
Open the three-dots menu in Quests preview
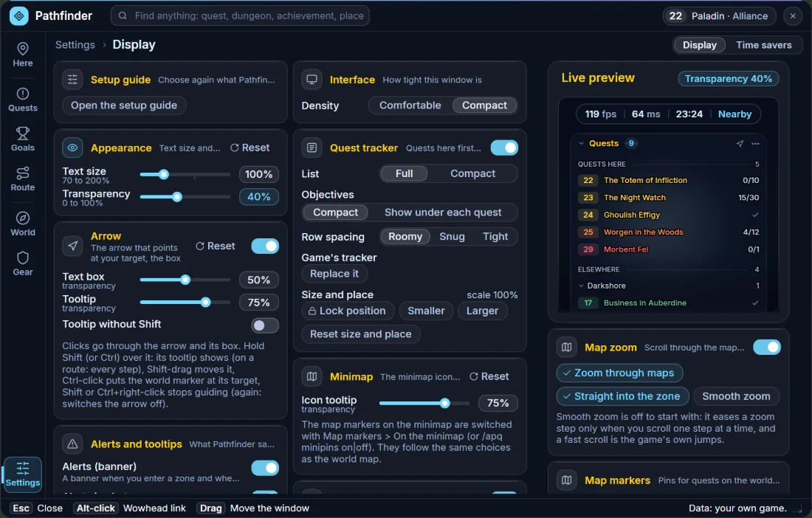click(x=756, y=143)
